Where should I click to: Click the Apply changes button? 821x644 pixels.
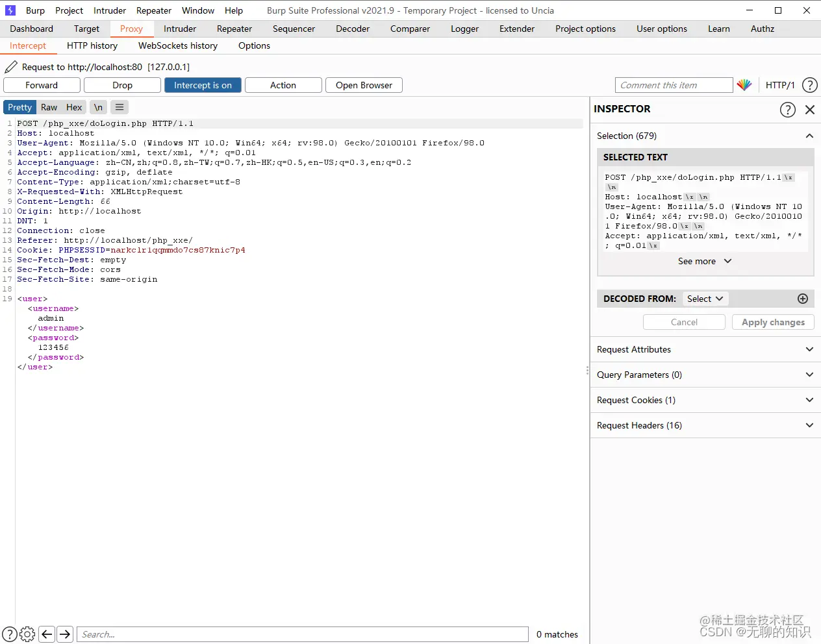point(773,322)
